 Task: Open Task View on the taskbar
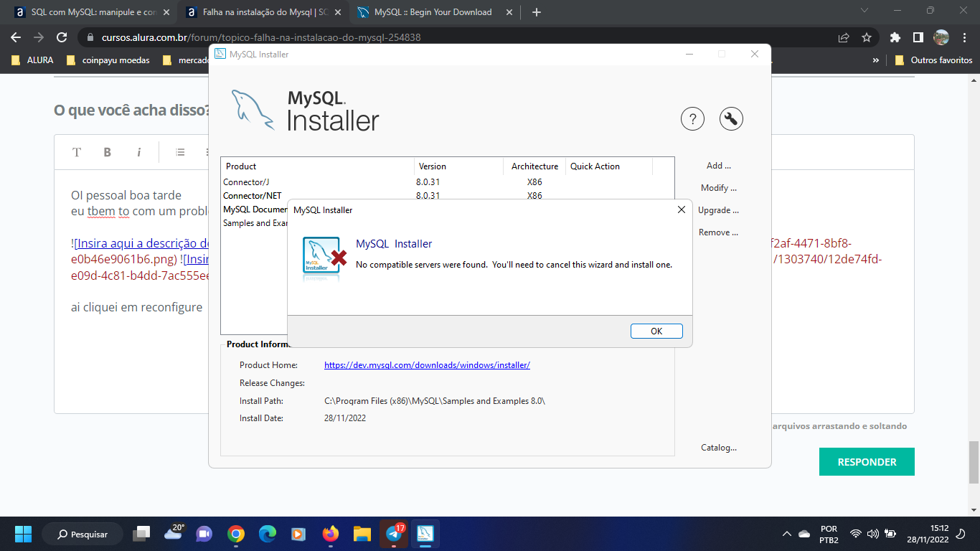pos(142,534)
